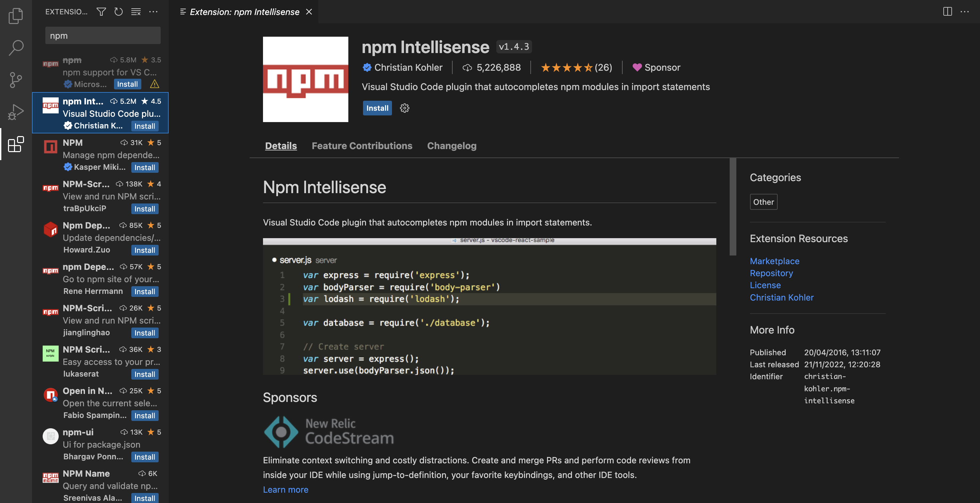Select npm Dependency Links 57K list entry
980x503 pixels.
[x=100, y=279]
